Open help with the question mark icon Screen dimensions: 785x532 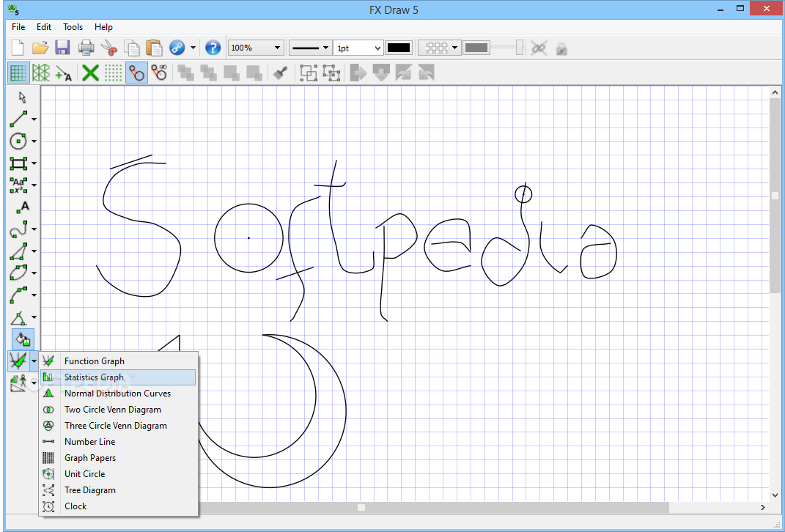(213, 48)
